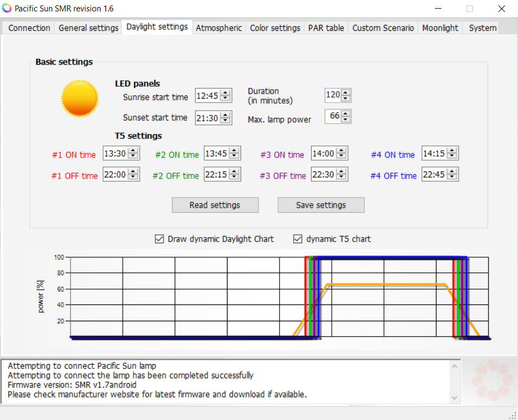
Task: Minimize the Pacific Sun SMR window
Action: pyautogui.click(x=438, y=9)
